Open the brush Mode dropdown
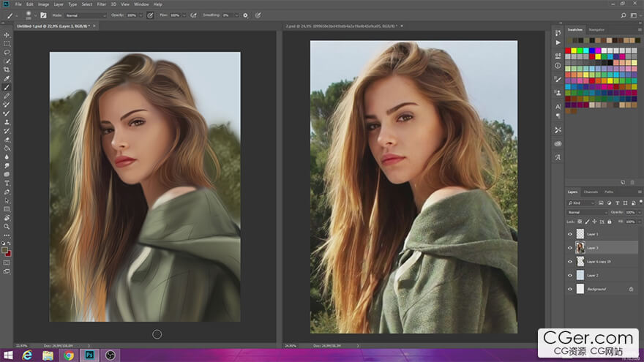This screenshot has width=644, height=362. click(x=86, y=15)
